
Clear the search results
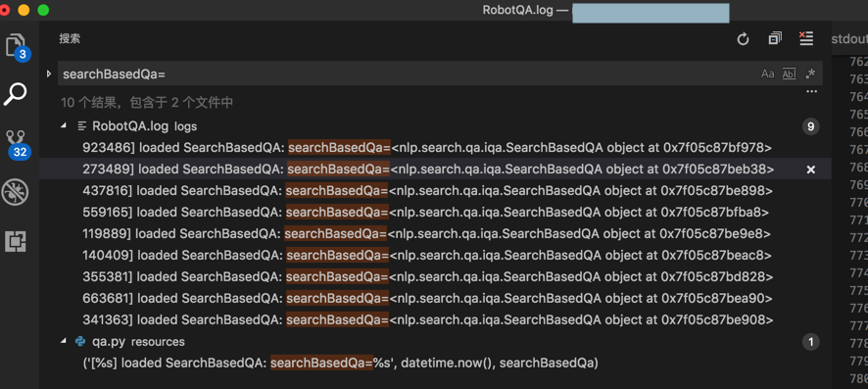pos(806,38)
